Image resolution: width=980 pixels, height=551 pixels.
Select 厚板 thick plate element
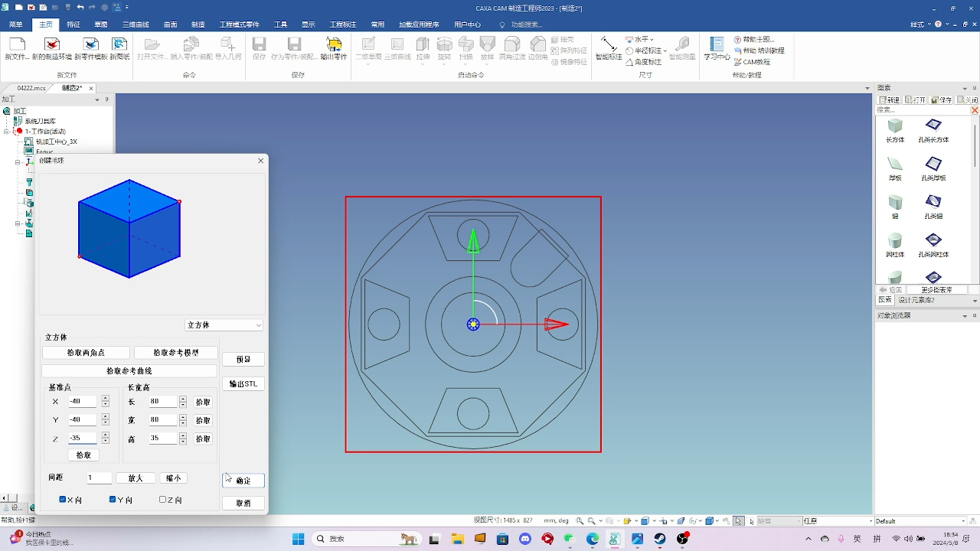895,168
